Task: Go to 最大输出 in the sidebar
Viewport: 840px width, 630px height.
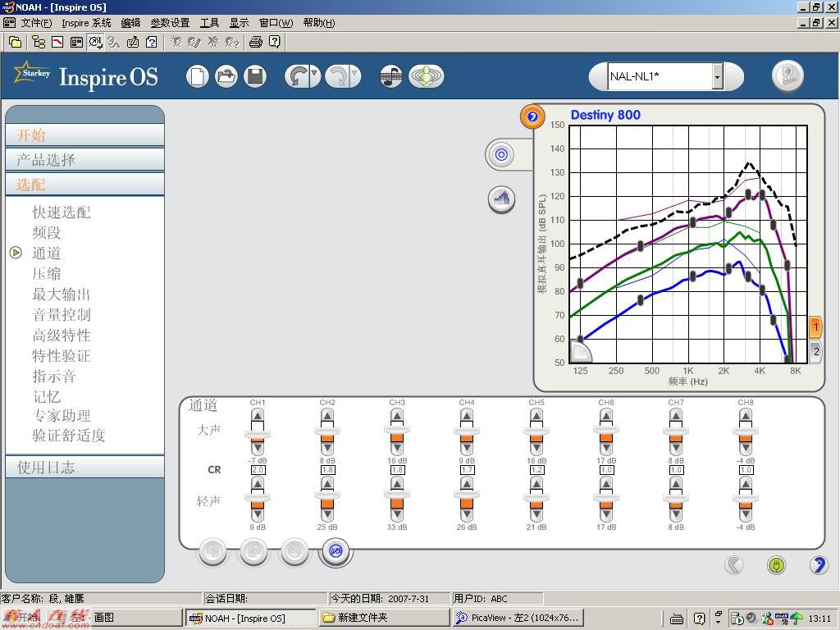Action: click(62, 294)
